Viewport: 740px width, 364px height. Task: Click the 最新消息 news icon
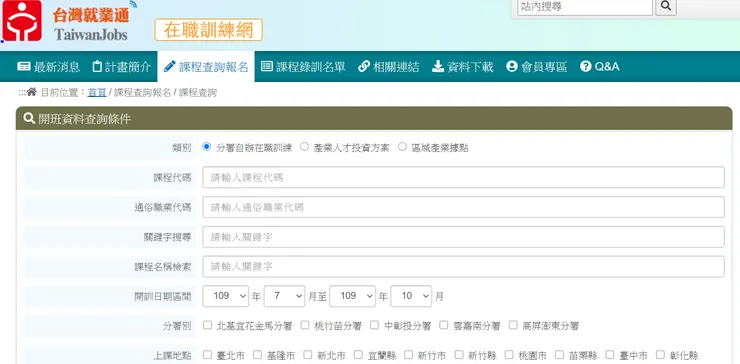click(x=24, y=67)
